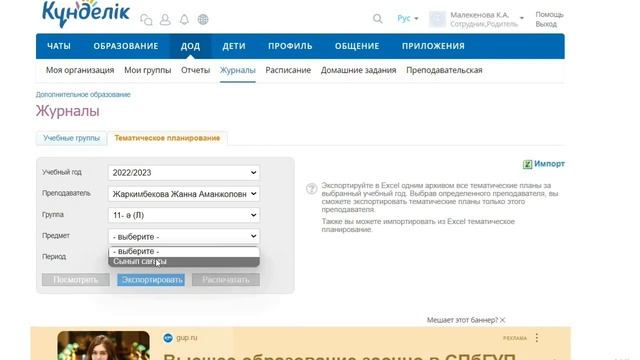Click the Дополнительное образование breadcrumb link
Viewport: 640px width, 360px height.
[83, 95]
